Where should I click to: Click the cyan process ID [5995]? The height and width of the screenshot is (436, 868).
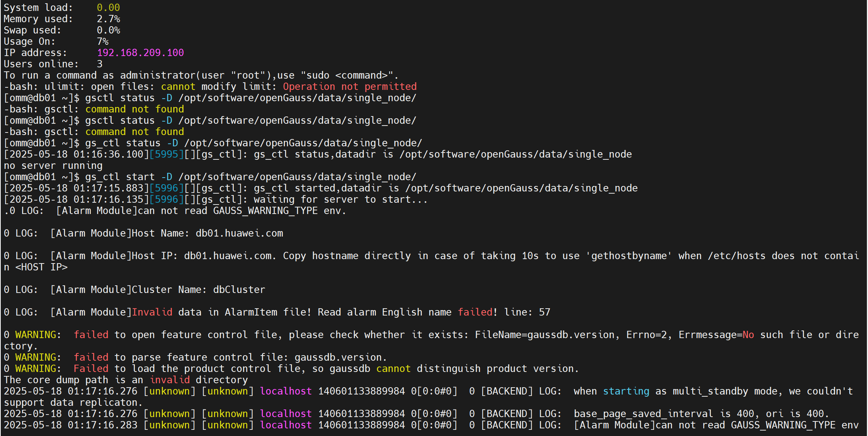point(167,154)
